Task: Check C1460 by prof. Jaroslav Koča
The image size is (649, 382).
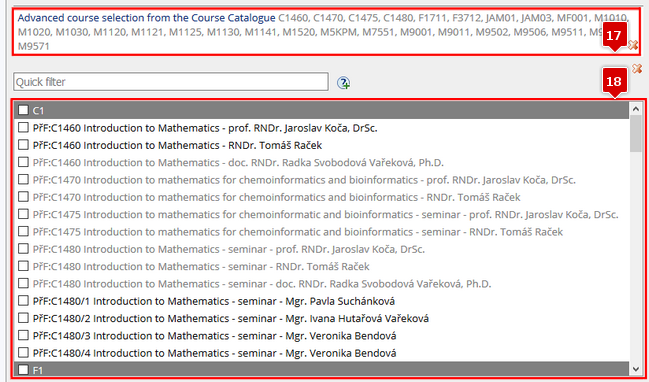Action: pos(24,127)
